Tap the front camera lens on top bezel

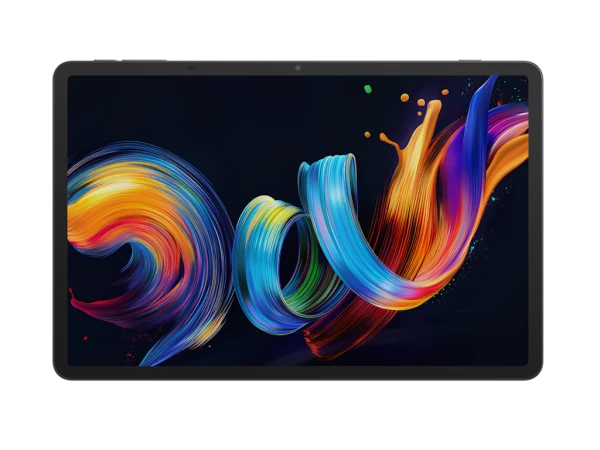297,68
